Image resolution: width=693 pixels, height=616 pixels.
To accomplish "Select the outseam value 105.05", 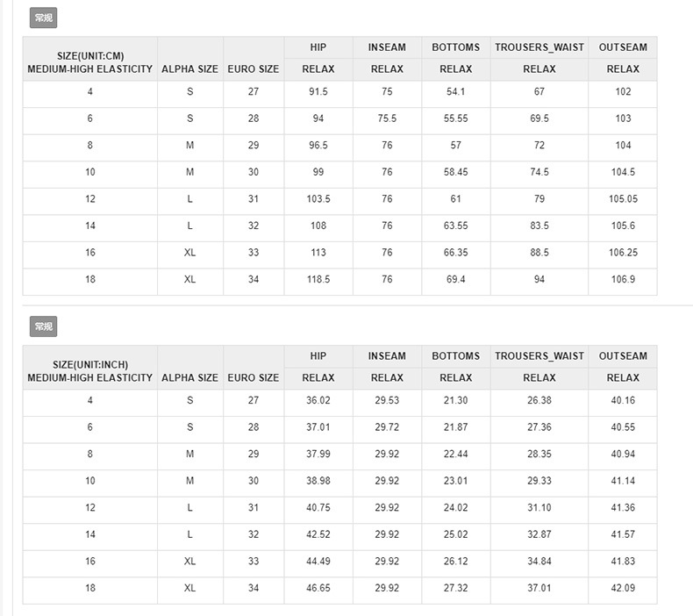I will 623,199.
